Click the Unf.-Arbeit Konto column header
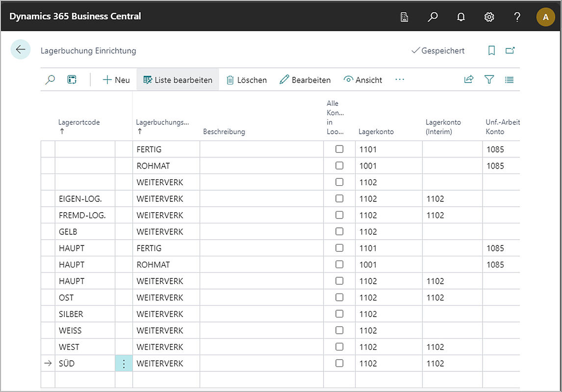This screenshot has height=392, width=562. tap(503, 127)
